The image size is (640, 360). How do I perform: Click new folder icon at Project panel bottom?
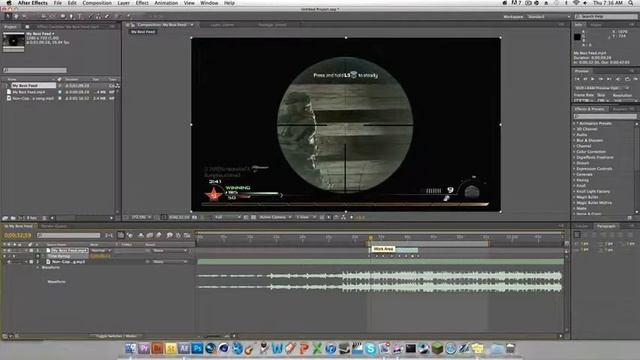click(13, 218)
